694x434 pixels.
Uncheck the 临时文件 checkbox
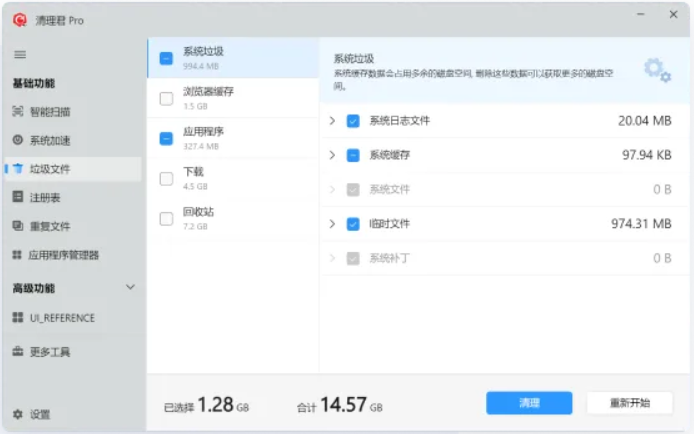point(353,224)
